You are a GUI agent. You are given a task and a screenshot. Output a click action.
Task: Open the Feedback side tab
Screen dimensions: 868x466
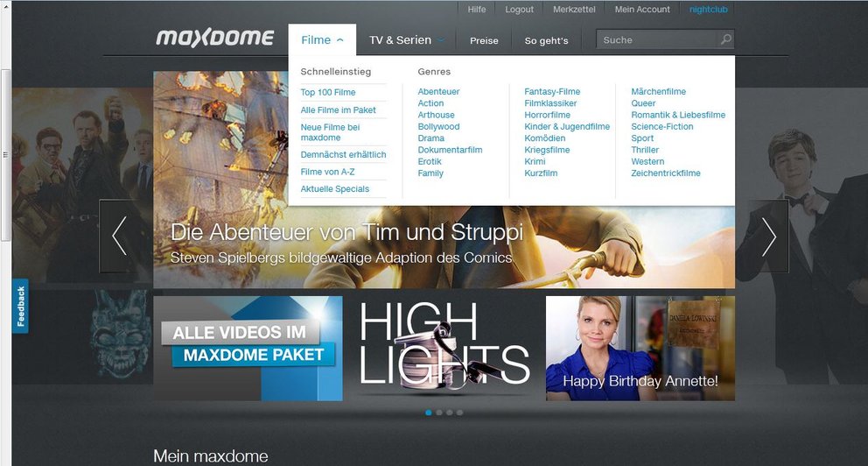[20, 306]
